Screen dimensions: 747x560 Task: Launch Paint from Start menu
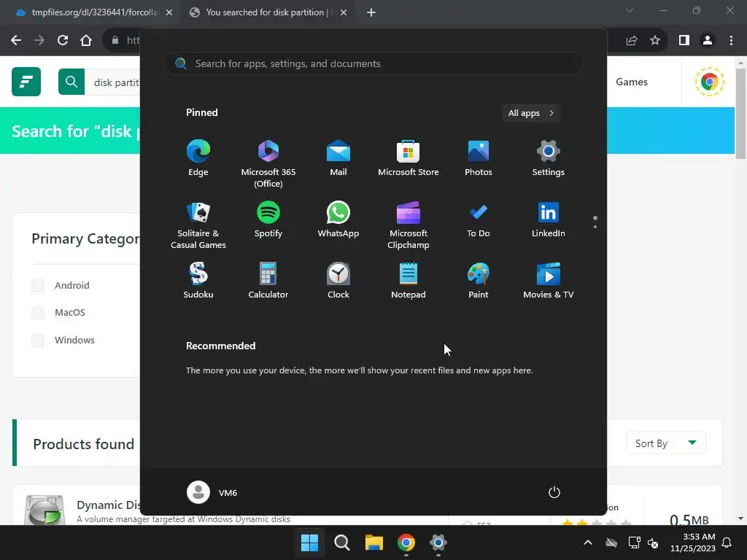pos(479,281)
